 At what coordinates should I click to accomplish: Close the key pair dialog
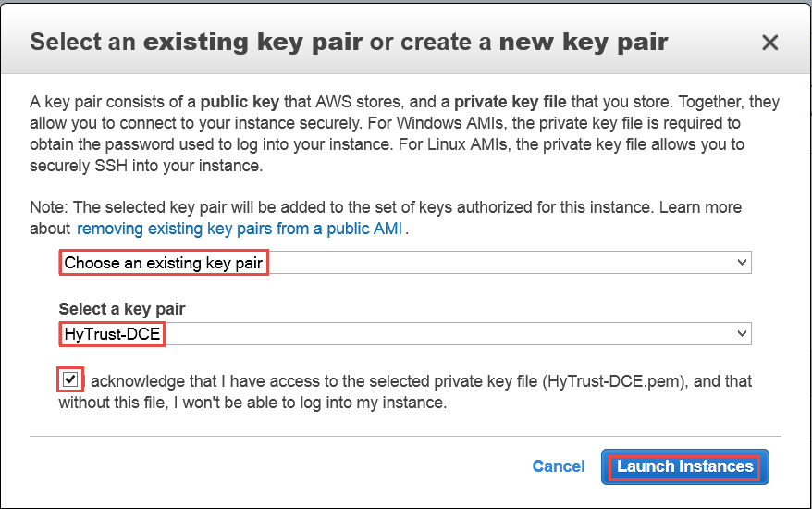pos(769,43)
